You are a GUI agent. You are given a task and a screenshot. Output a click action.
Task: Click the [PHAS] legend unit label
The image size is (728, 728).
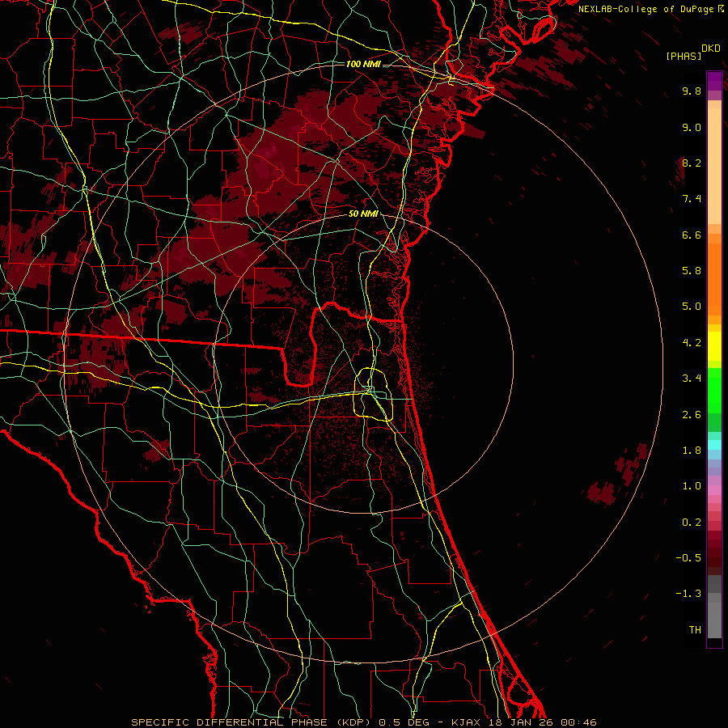point(684,56)
